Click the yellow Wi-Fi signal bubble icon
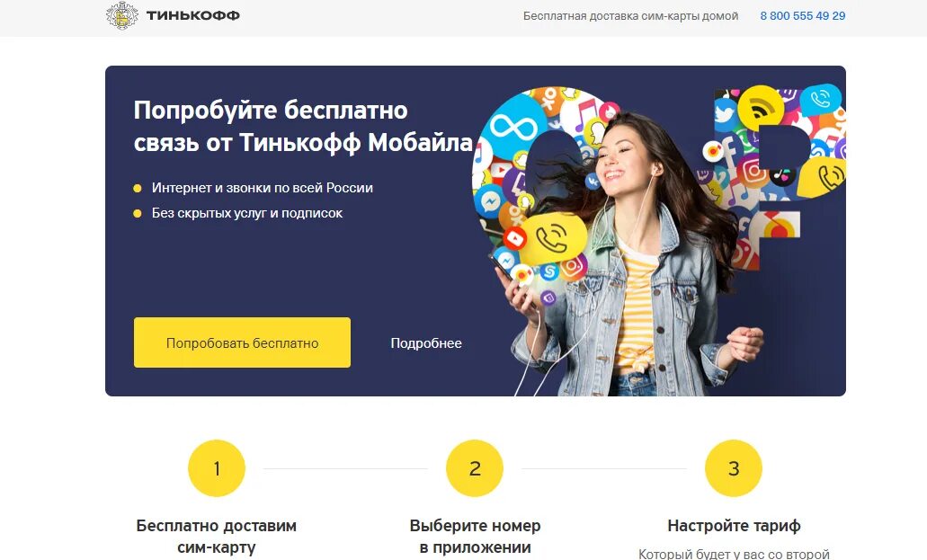The image size is (927, 560). coord(761,106)
